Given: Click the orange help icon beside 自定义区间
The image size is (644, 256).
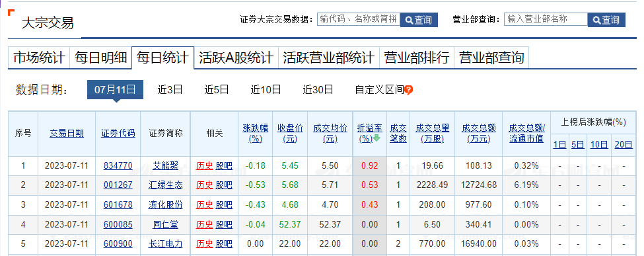Looking at the screenshot, I should (x=408, y=90).
